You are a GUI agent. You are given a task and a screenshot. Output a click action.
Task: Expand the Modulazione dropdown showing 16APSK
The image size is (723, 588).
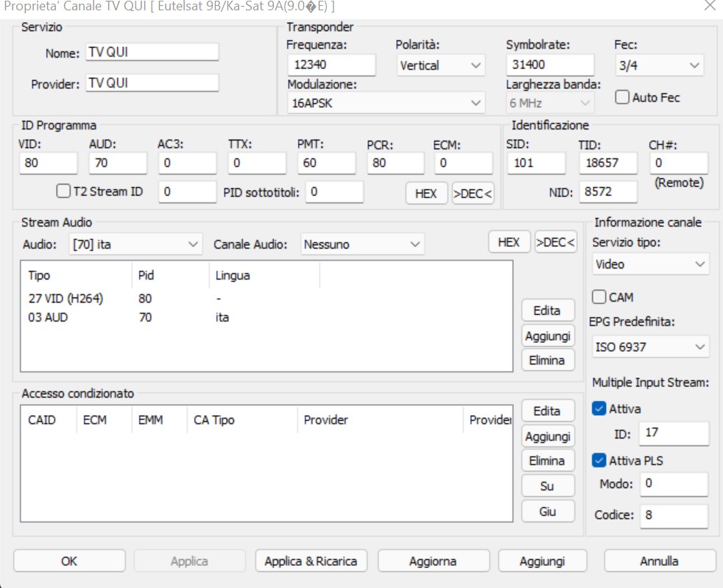click(386, 103)
